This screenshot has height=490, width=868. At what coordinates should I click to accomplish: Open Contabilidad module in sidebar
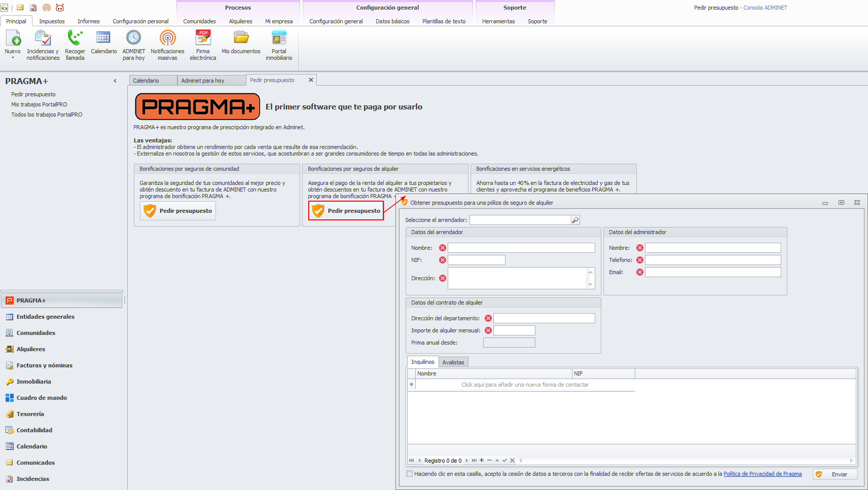tap(61, 430)
